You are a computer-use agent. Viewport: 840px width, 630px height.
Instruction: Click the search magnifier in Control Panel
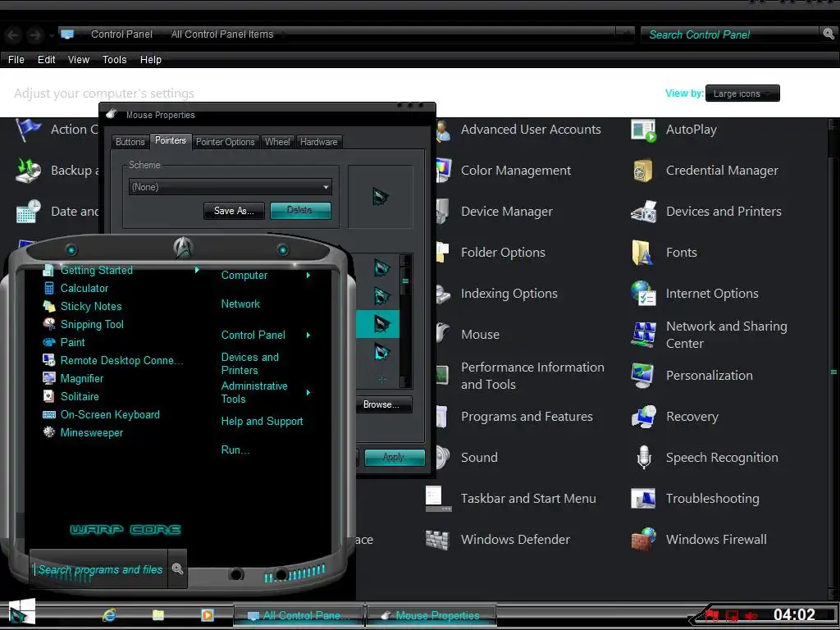click(829, 34)
